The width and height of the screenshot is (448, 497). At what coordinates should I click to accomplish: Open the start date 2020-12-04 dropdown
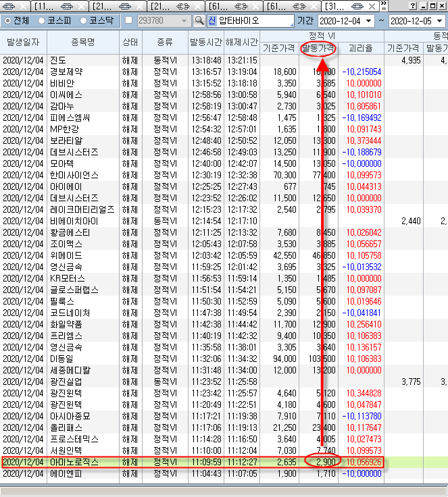click(368, 21)
